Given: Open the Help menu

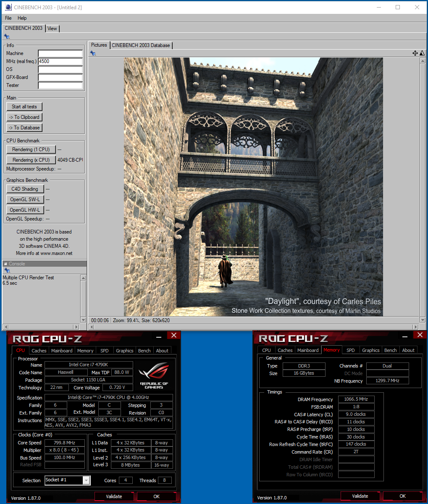Looking at the screenshot, I should point(22,18).
